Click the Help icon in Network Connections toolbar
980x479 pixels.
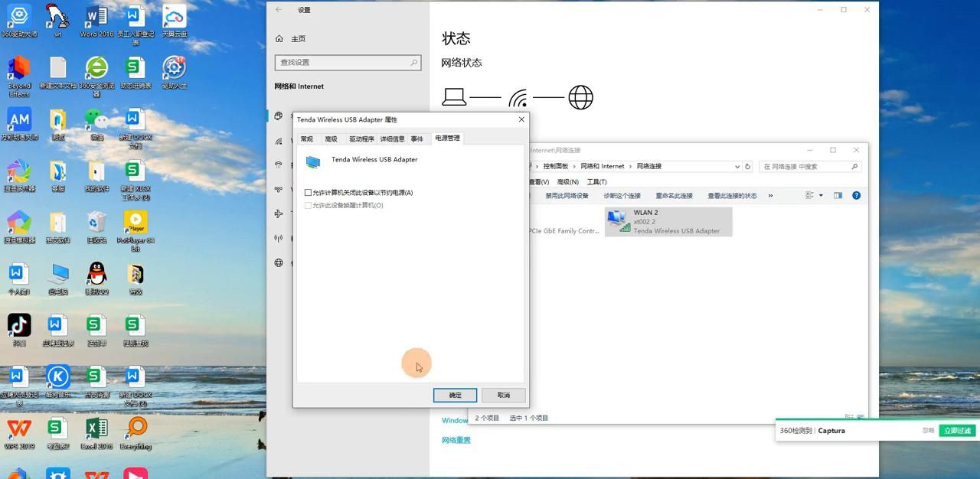click(x=856, y=195)
